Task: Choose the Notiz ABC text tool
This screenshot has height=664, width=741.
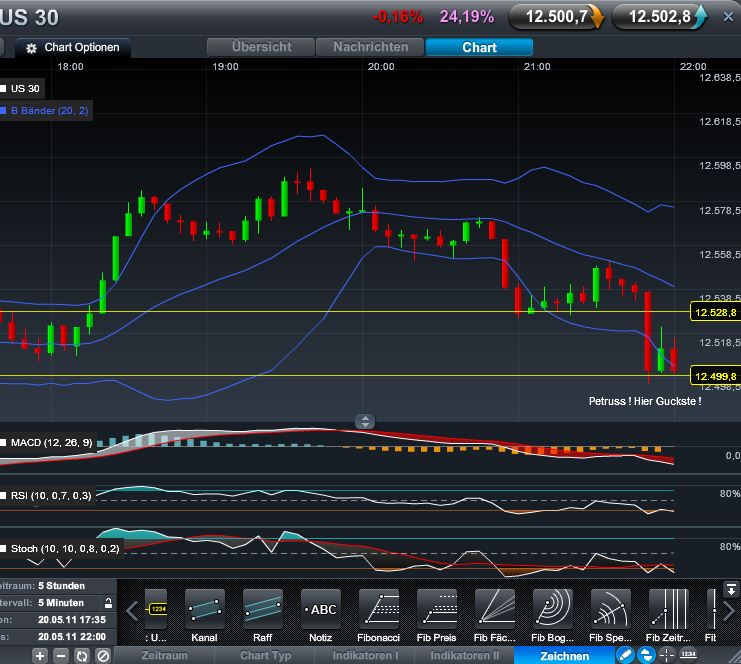Action: 320,608
